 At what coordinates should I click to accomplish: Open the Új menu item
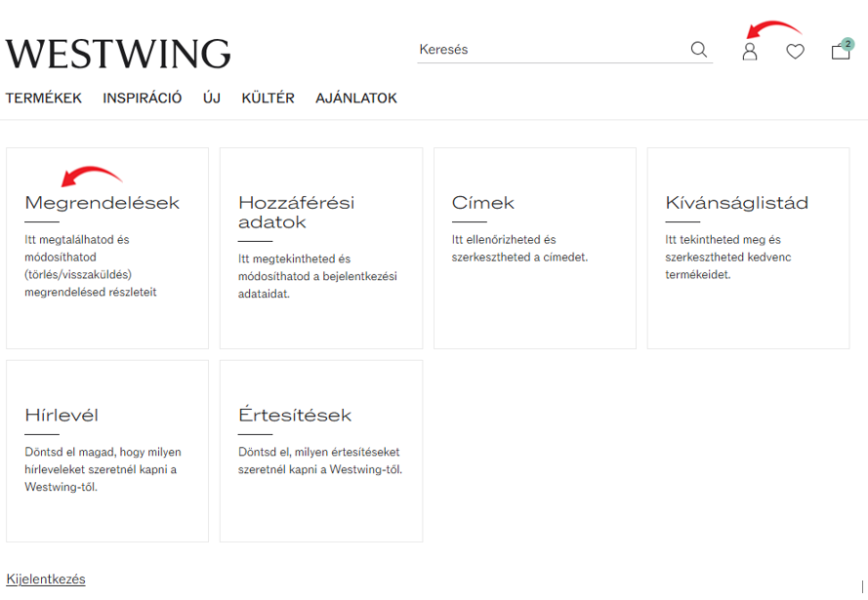pyautogui.click(x=212, y=98)
